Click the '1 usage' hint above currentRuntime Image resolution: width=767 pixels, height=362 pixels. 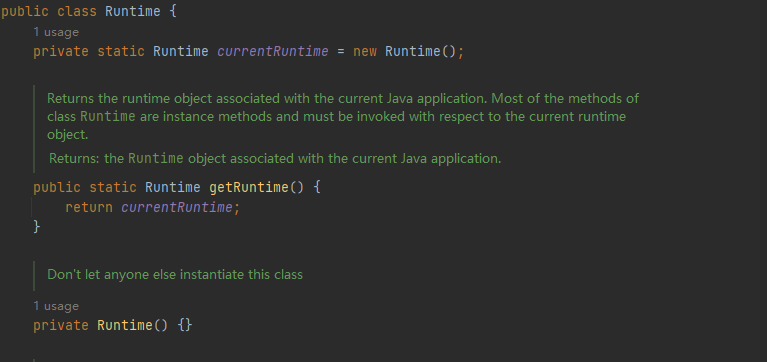(x=56, y=32)
